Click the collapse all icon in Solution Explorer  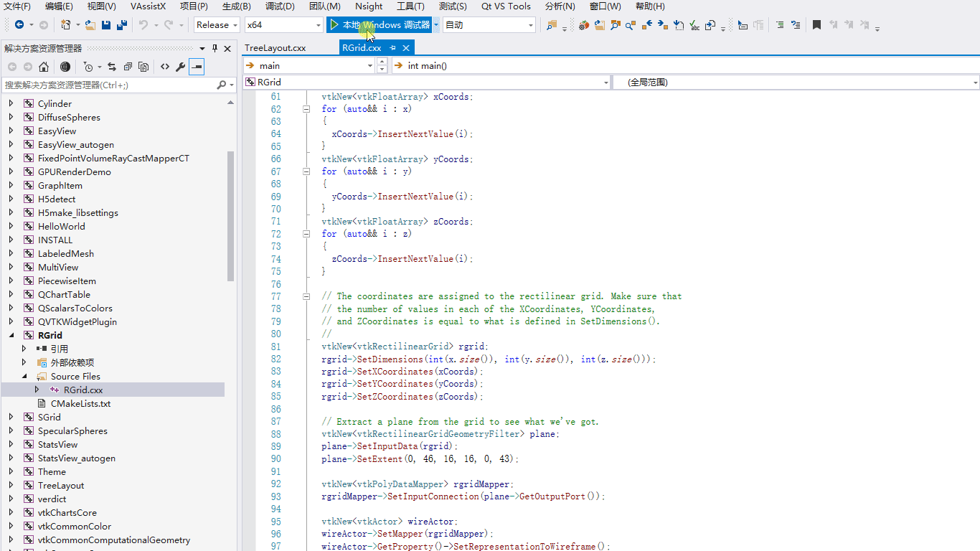[x=128, y=67]
